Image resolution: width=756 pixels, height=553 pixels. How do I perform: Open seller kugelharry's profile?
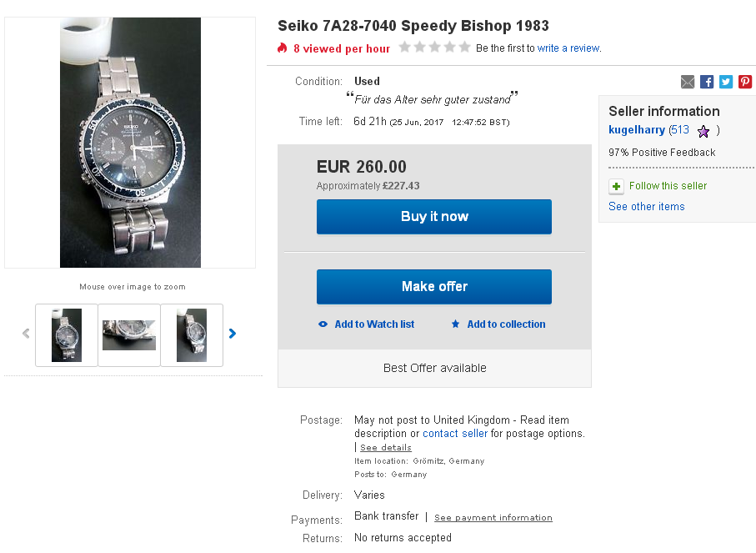pos(637,130)
